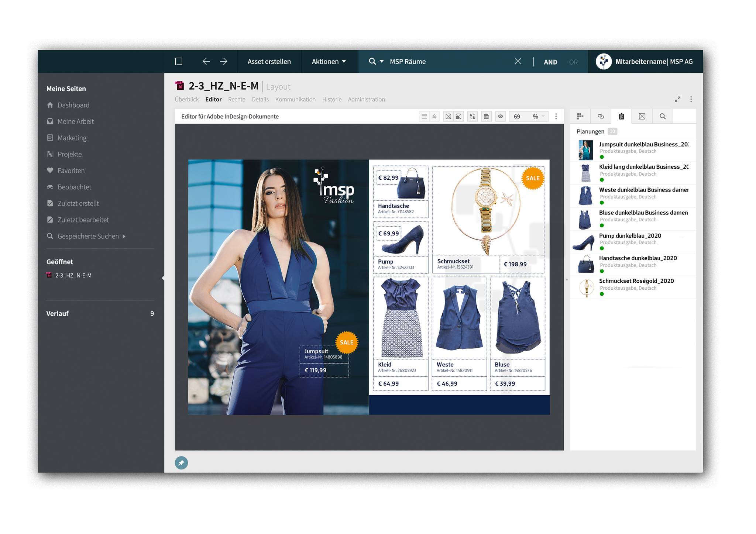The image size is (756, 534).
Task: Click the pin icon below the editor
Action: click(x=181, y=463)
